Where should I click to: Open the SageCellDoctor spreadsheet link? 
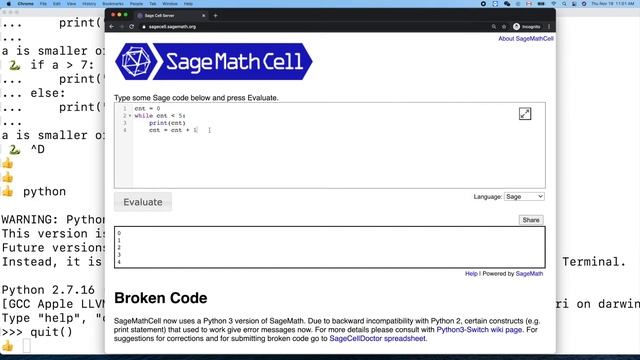[378, 338]
